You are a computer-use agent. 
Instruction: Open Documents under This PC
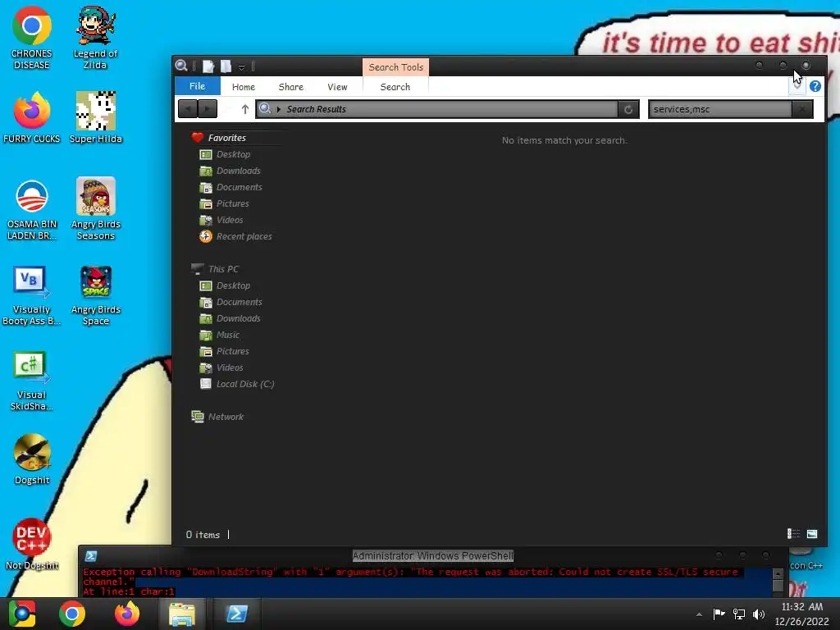[231, 302]
